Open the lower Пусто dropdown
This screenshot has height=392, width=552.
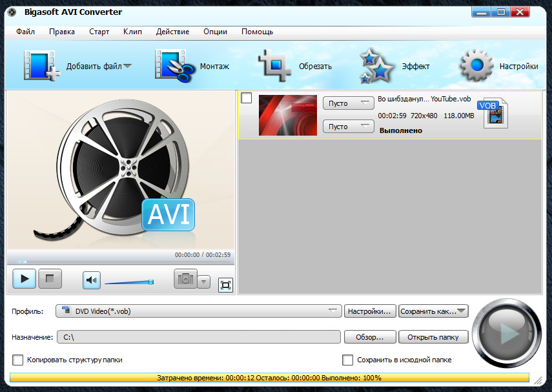348,127
